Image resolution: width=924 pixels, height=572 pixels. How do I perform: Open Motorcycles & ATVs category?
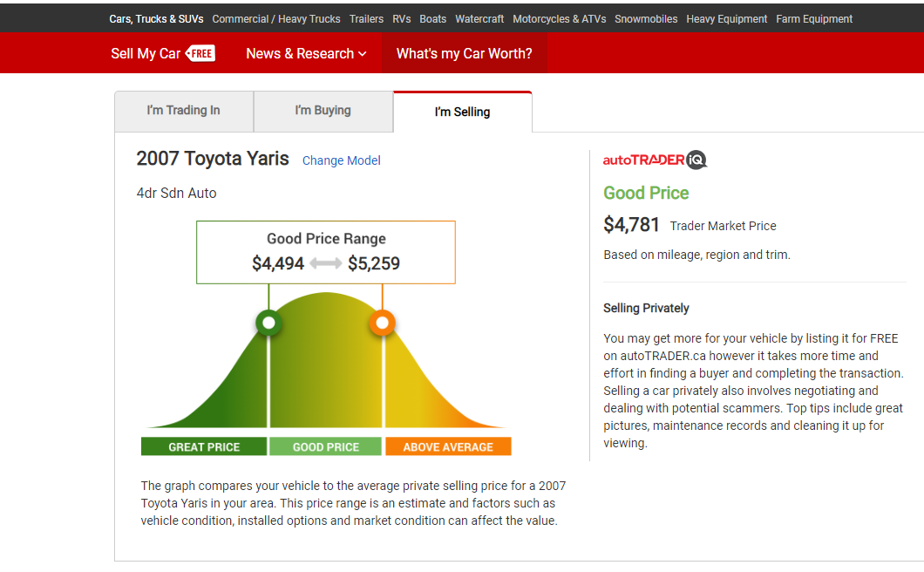560,19
